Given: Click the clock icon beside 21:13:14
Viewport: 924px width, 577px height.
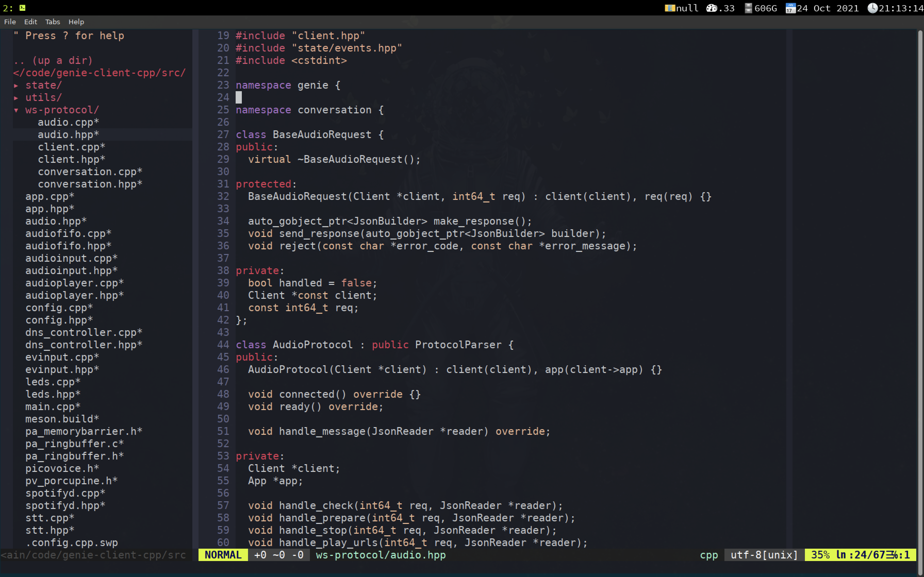Looking at the screenshot, I should pyautogui.click(x=874, y=8).
